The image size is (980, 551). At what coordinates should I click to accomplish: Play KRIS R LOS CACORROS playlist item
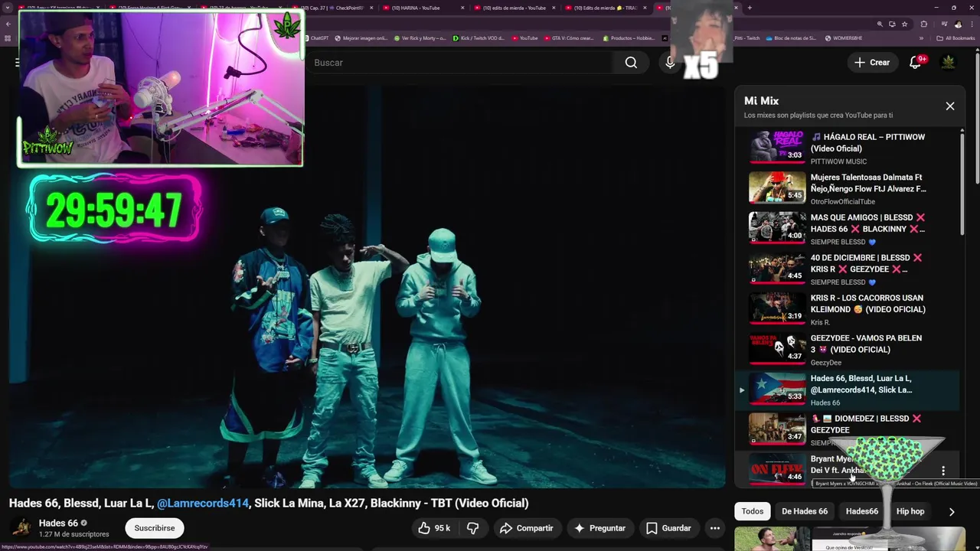847,308
